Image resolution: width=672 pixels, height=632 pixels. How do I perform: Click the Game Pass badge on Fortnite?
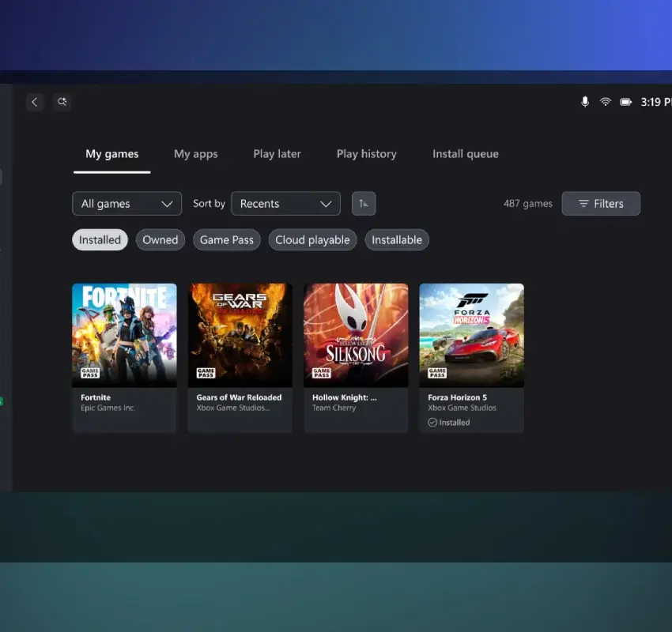tap(90, 373)
